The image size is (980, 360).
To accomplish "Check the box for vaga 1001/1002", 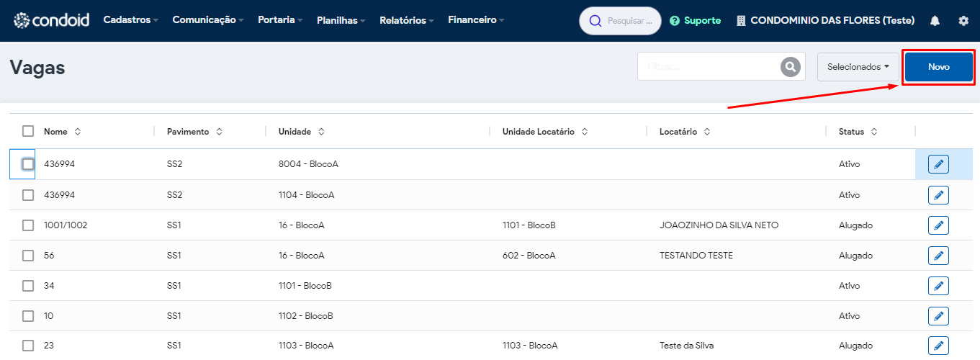I will point(28,225).
